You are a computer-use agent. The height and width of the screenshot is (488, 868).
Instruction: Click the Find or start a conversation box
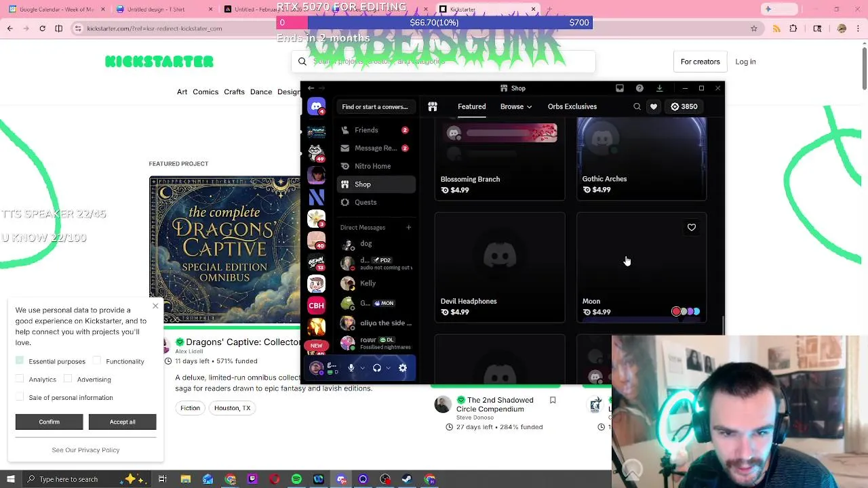tap(375, 106)
